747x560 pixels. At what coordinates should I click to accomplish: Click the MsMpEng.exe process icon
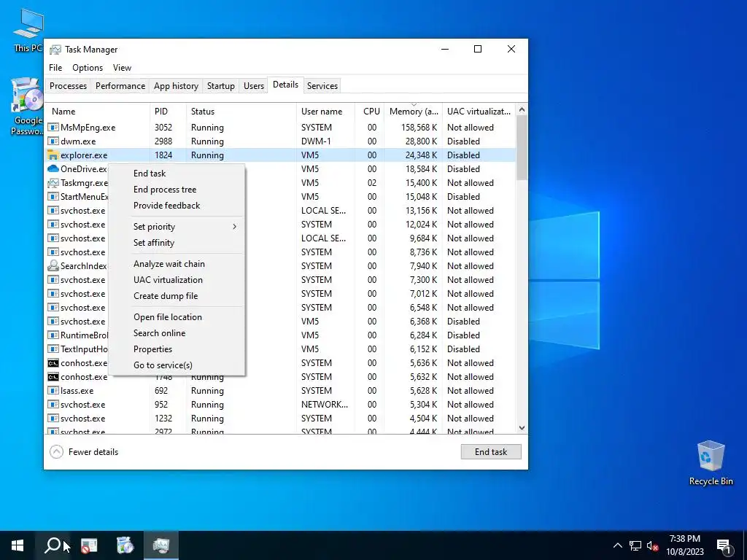pos(53,127)
